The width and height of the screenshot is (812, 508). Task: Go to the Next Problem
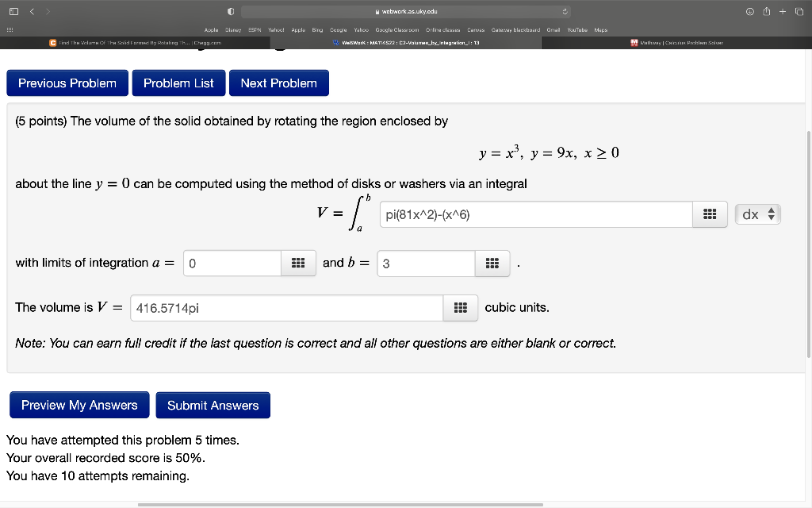278,83
